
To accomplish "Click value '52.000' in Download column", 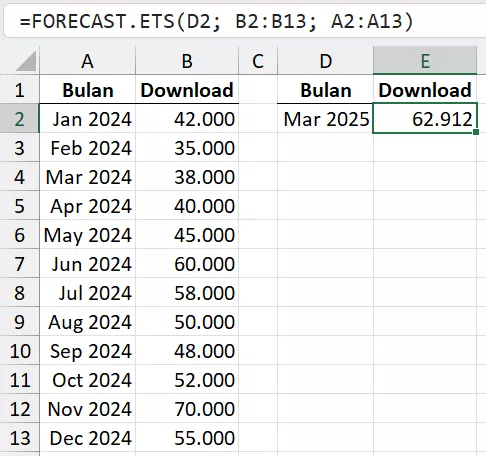I will [187, 380].
